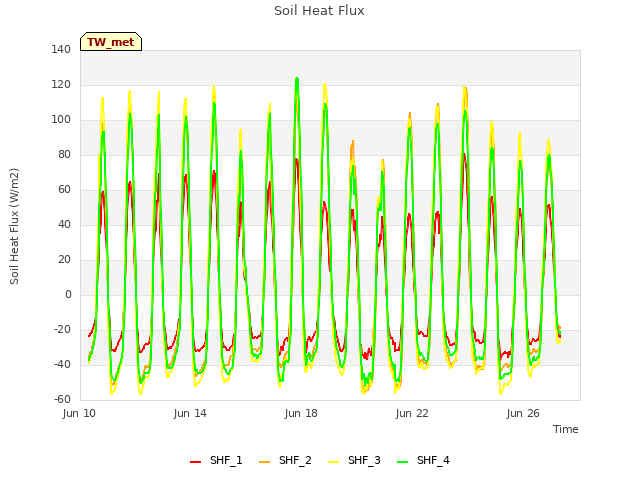
Task: Click the 60 y-axis tick label
Action: pos(64,190)
